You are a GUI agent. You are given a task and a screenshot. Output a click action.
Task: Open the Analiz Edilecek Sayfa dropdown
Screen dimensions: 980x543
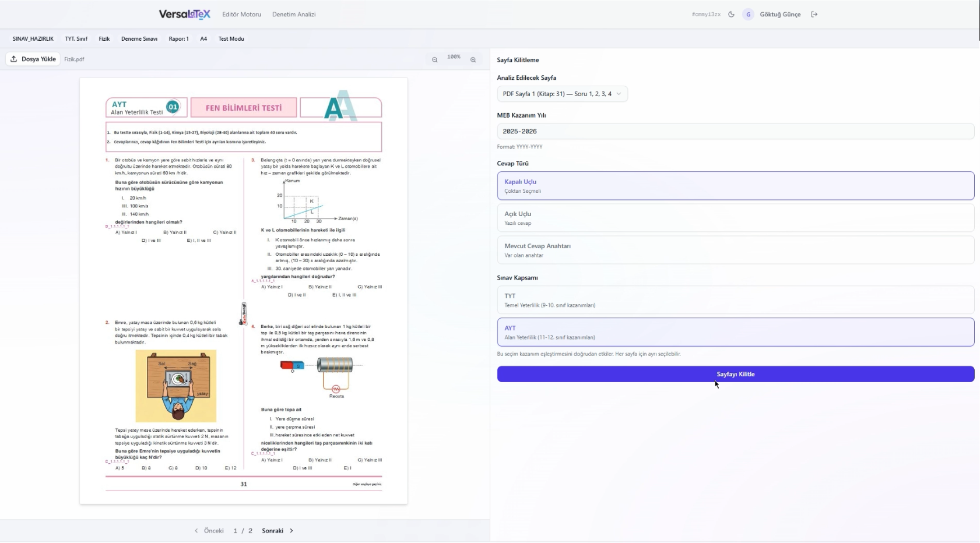coord(562,94)
